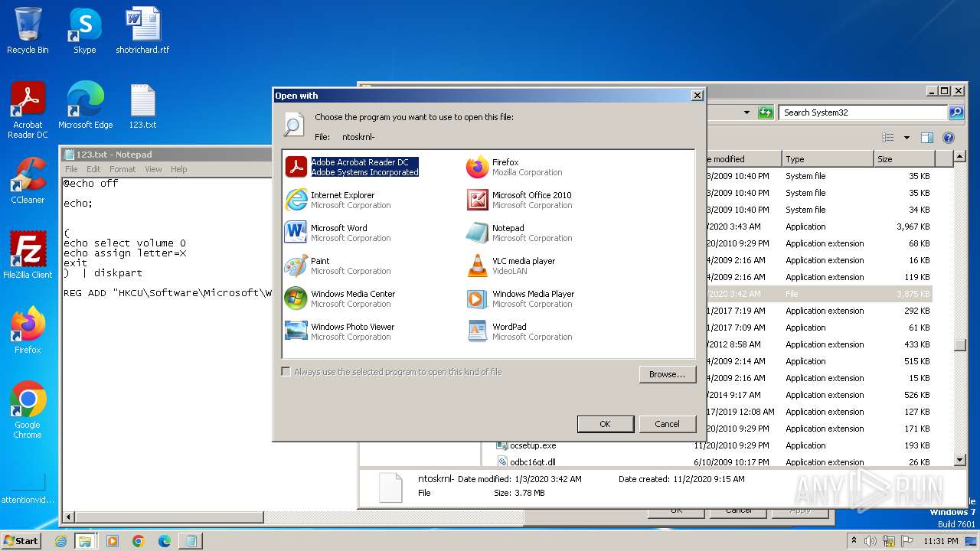Click in Search System32 input field
This screenshot has width=980, height=551.
pyautogui.click(x=864, y=112)
